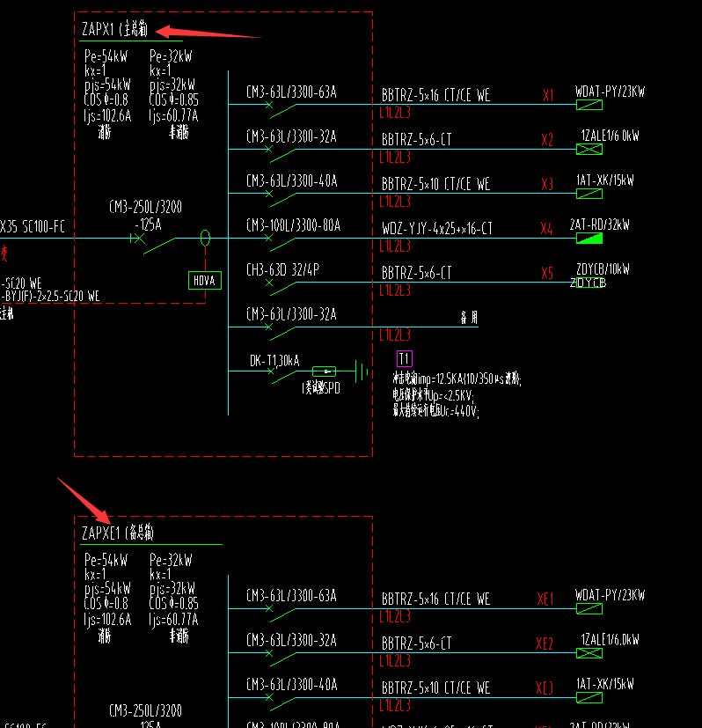Screen dimensions: 702x728
Task: Pick the load box symbol on circuit XE3
Action: [589, 697]
